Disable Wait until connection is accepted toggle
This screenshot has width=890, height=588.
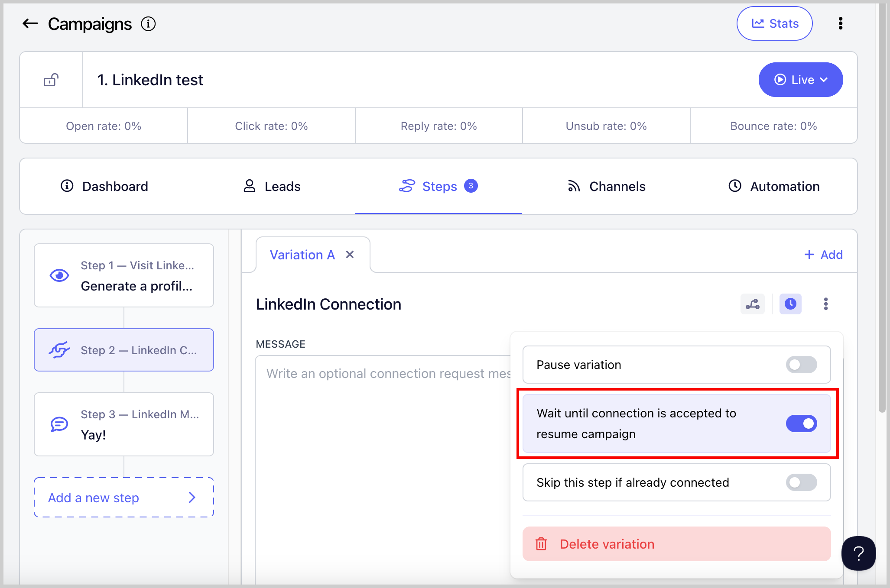coord(801,423)
